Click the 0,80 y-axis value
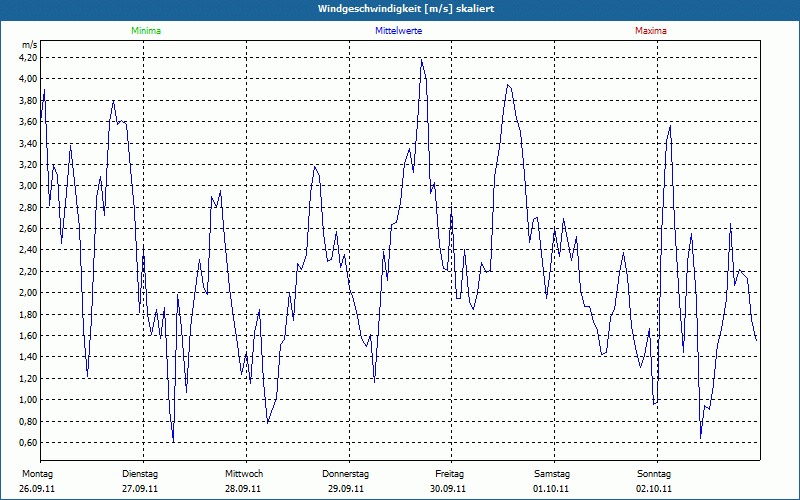The image size is (800, 500). [29, 421]
